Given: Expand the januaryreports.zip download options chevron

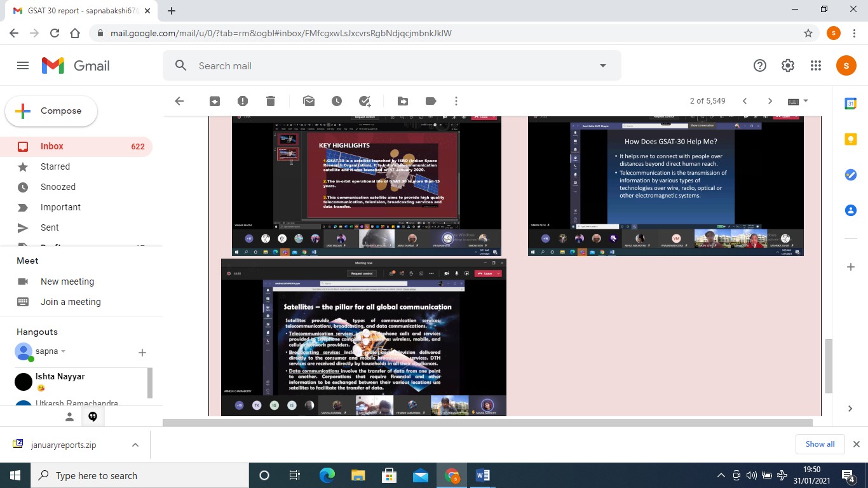Looking at the screenshot, I should [135, 445].
